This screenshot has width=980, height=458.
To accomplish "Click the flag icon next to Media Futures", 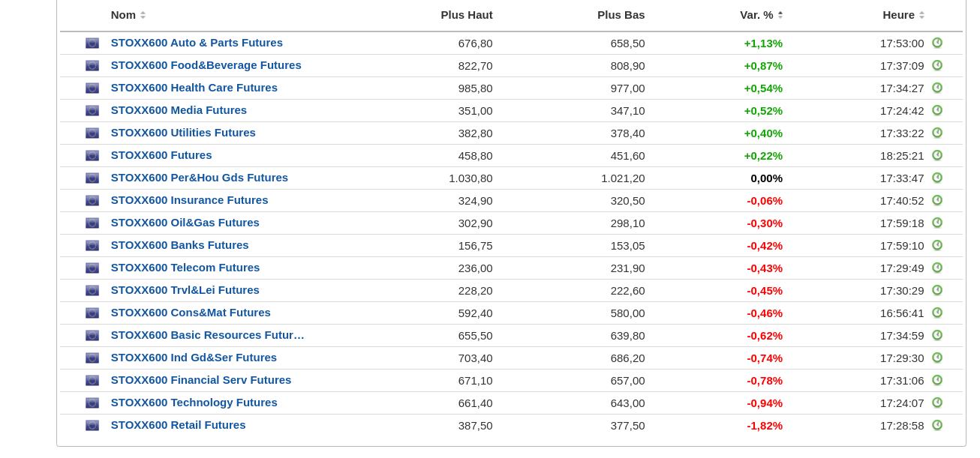I will tap(92, 111).
